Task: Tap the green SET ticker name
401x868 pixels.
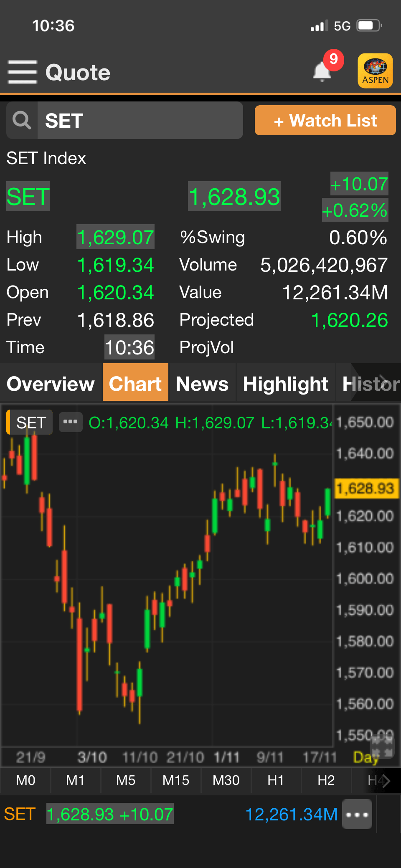Action: (28, 196)
